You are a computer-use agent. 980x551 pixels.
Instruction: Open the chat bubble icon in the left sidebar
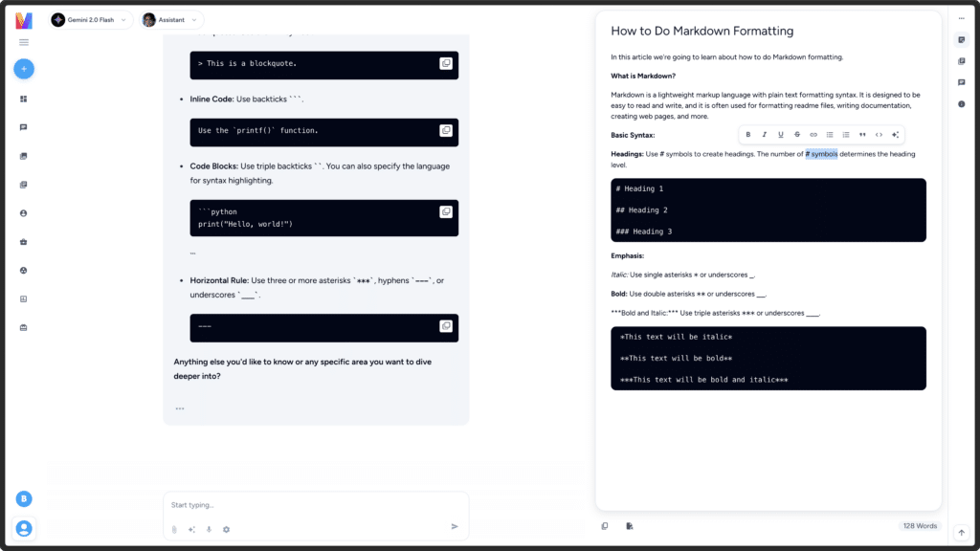click(24, 127)
